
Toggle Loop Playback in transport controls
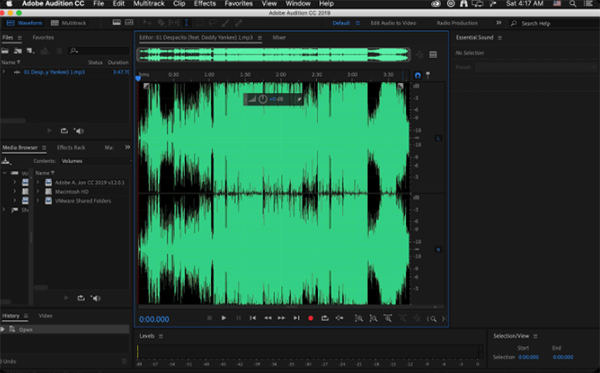[325, 318]
